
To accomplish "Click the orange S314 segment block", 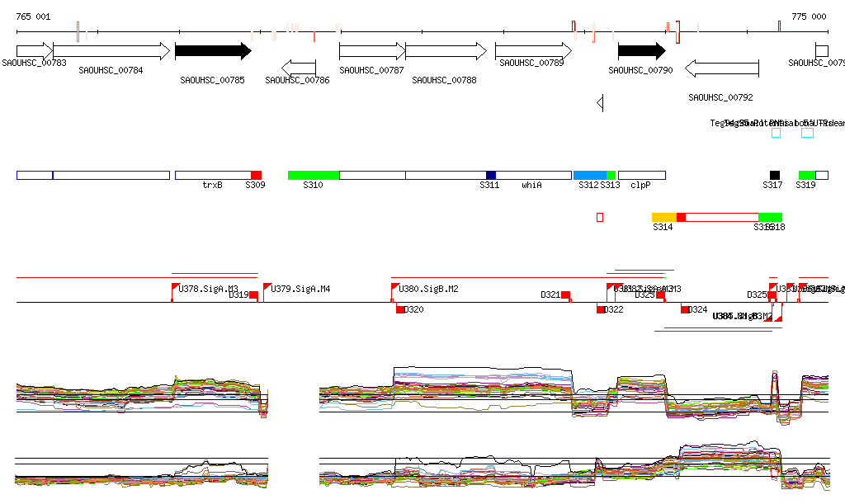I will pos(664,217).
